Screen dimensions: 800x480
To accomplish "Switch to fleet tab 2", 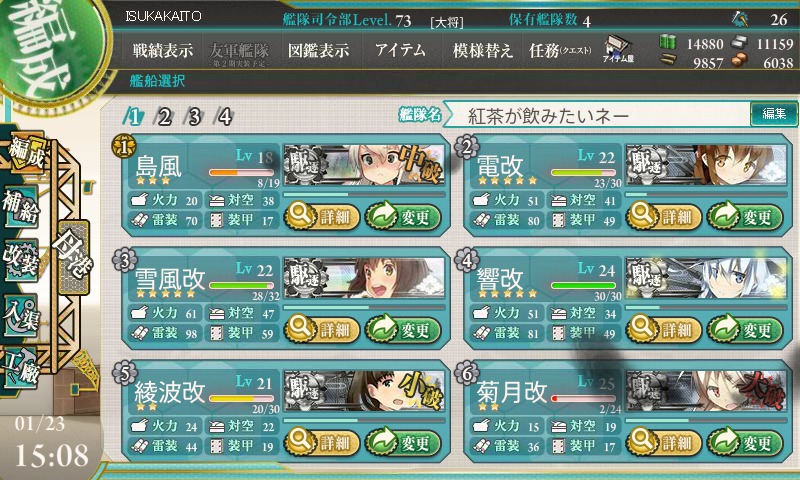I will coord(164,117).
